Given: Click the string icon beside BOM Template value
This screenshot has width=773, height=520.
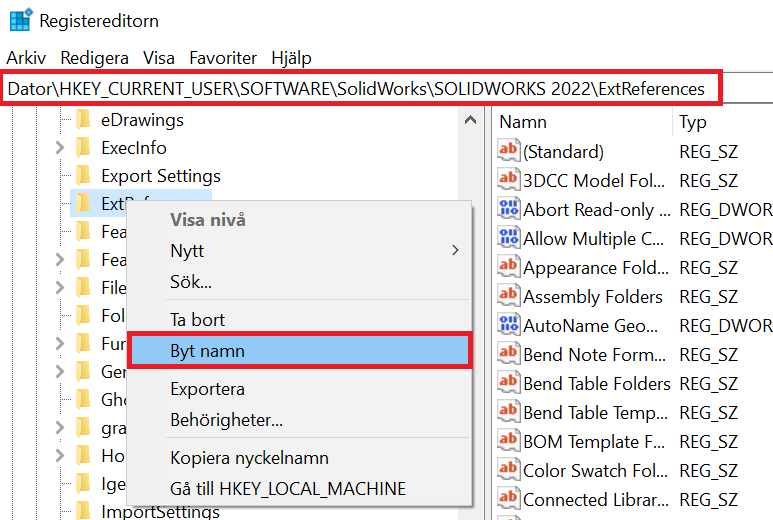Looking at the screenshot, I should [x=509, y=442].
